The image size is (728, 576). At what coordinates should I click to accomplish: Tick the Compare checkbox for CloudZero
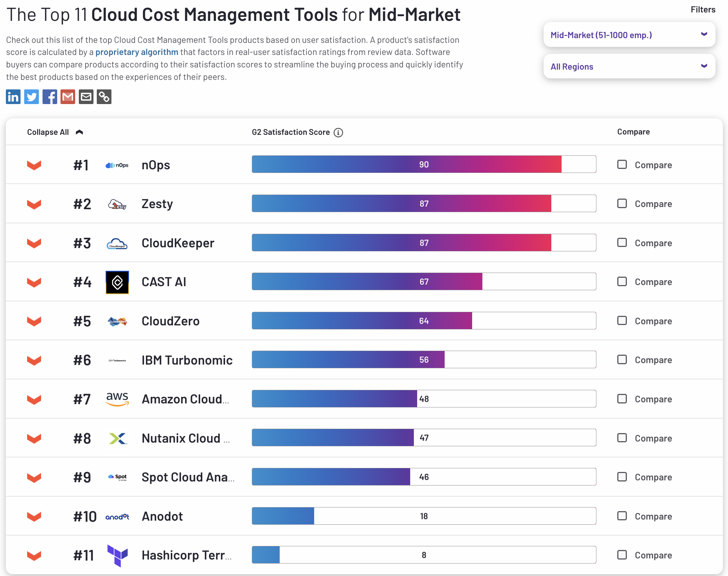coord(622,321)
